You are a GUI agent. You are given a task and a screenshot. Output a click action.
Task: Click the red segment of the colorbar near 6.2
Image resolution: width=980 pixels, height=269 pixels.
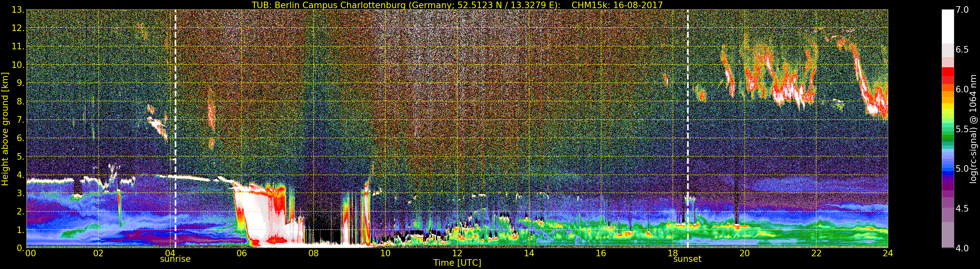pyautogui.click(x=948, y=72)
